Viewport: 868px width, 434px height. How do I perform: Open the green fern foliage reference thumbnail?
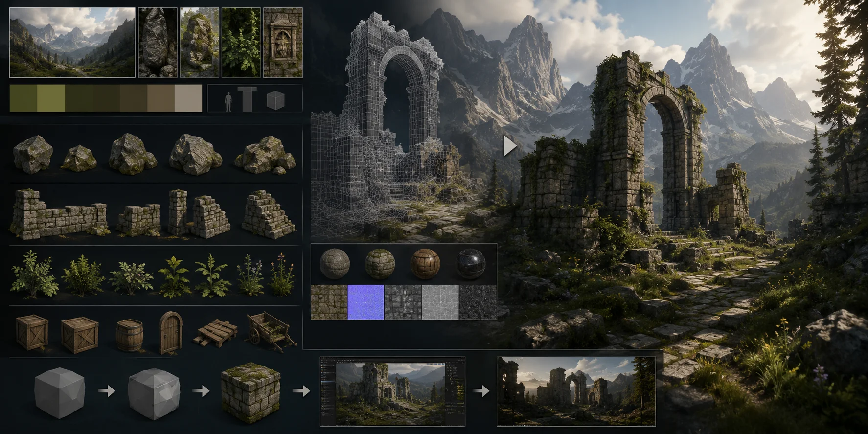241,42
